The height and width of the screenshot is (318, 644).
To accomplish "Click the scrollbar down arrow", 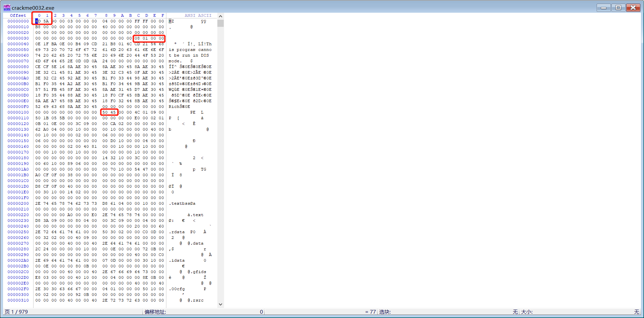I will pyautogui.click(x=220, y=304).
